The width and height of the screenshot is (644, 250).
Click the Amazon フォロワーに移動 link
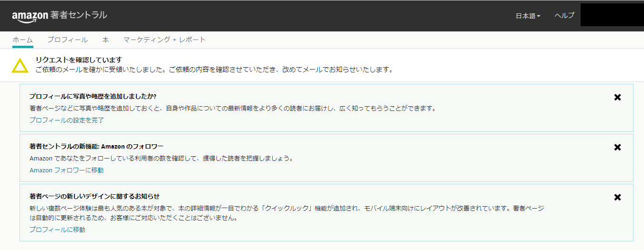66,170
